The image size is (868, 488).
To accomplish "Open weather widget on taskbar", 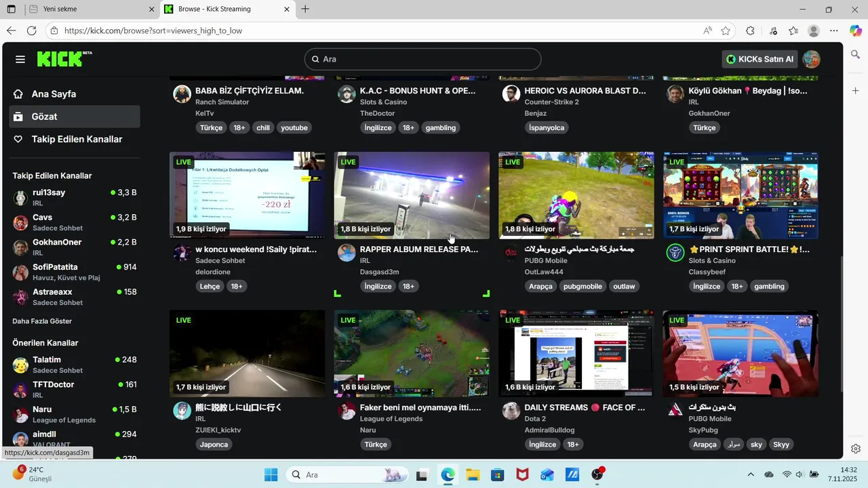I will [x=33, y=474].
